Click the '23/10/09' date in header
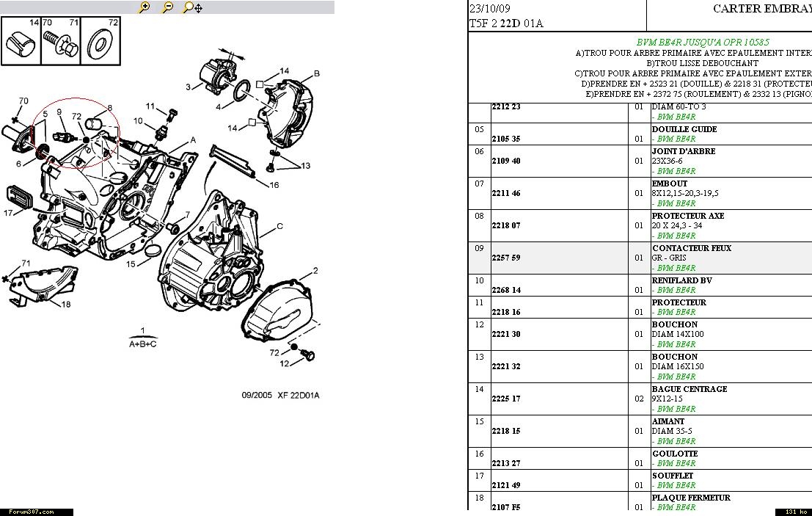 [x=489, y=8]
